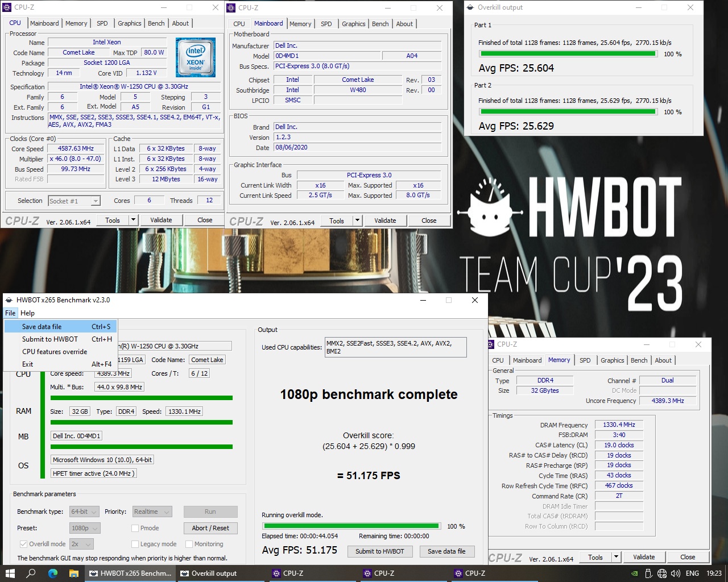The width and height of the screenshot is (728, 582).
Task: Open Priority Realtime dropdown
Action: click(x=152, y=512)
